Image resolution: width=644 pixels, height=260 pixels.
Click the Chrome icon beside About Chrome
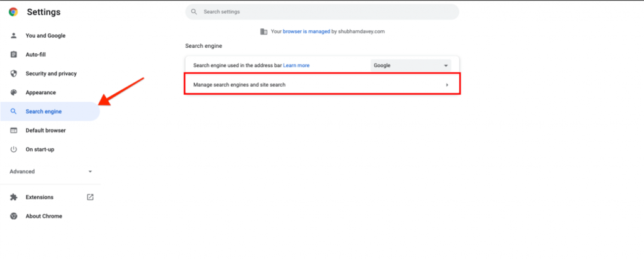14,216
